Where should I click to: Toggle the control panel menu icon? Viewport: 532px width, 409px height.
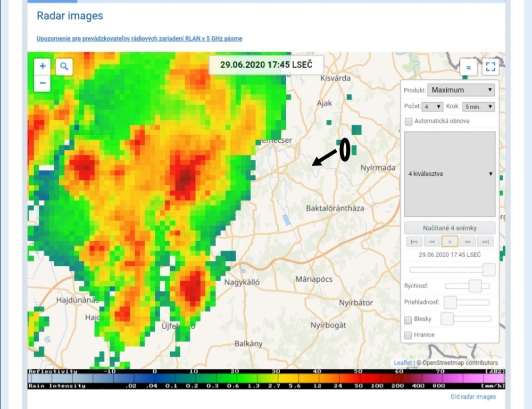coord(468,68)
